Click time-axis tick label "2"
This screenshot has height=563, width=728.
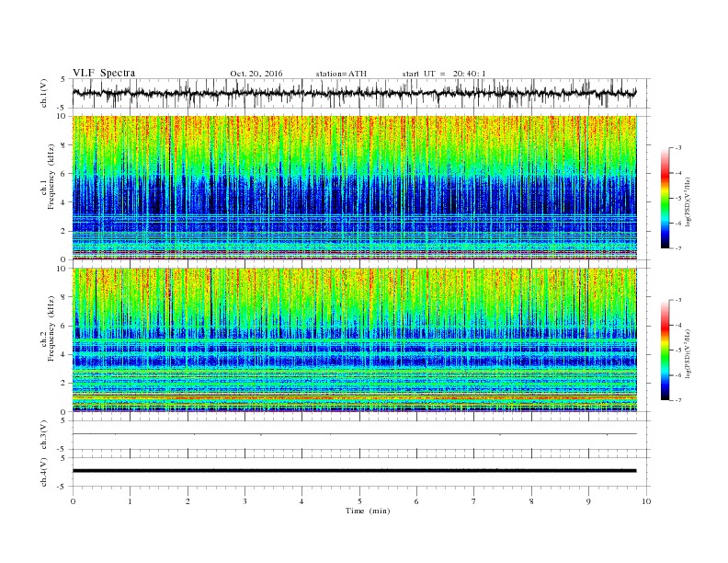coord(188,501)
